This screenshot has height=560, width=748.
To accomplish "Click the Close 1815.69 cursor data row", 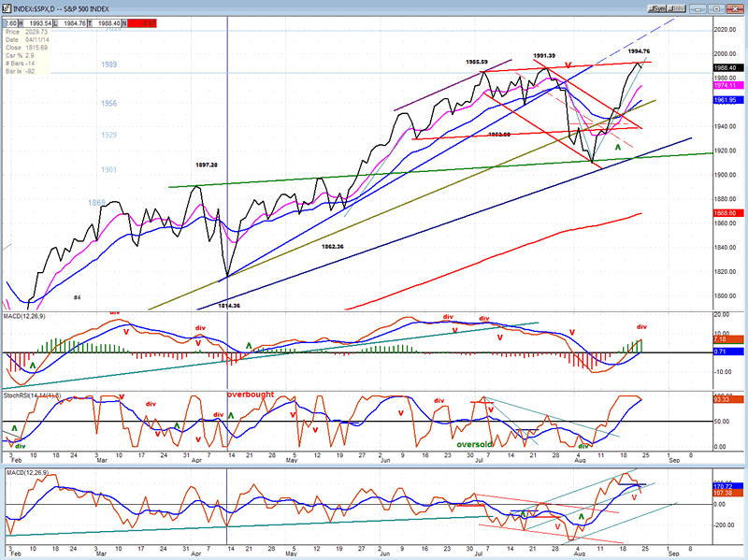I will click(x=27, y=48).
